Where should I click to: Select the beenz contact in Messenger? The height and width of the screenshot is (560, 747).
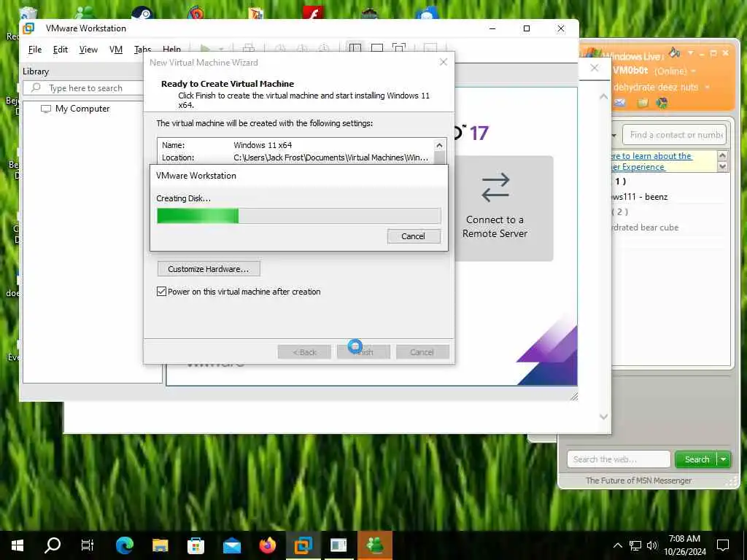click(x=640, y=197)
